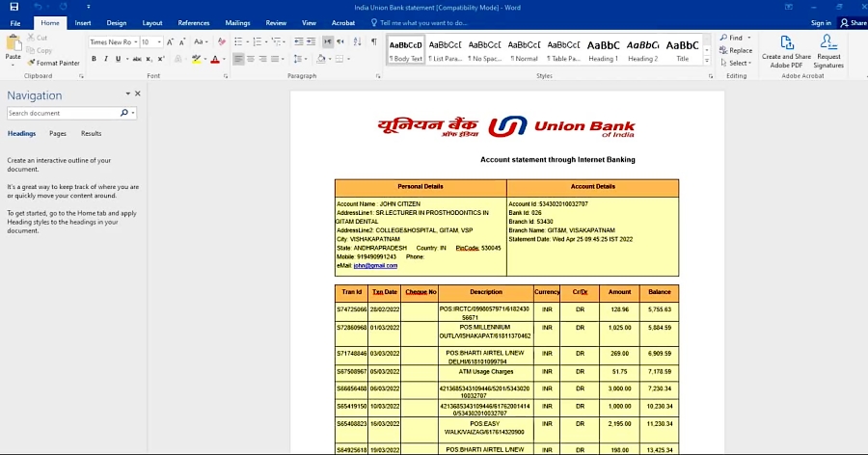Expand the numbering list dropdown
The image size is (868, 455).
pos(266,42)
